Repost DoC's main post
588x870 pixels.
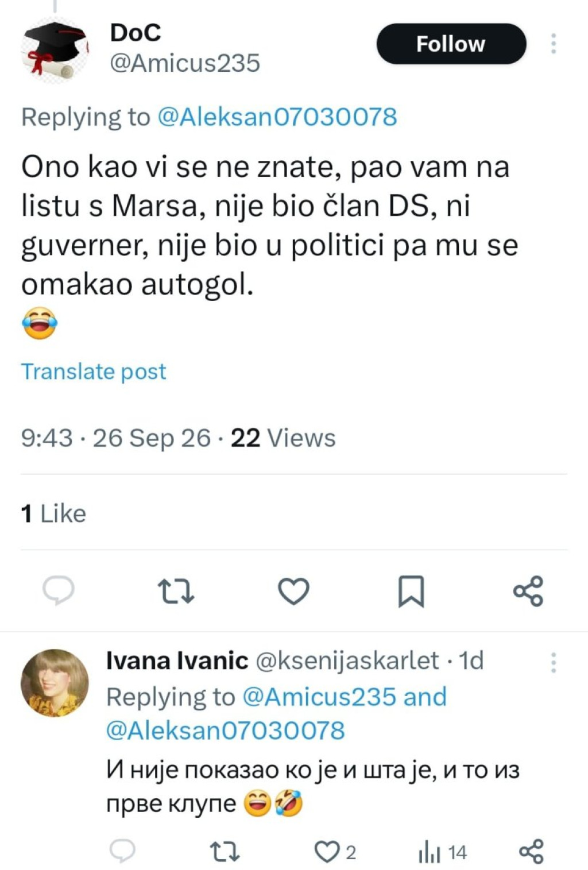pos(176,591)
